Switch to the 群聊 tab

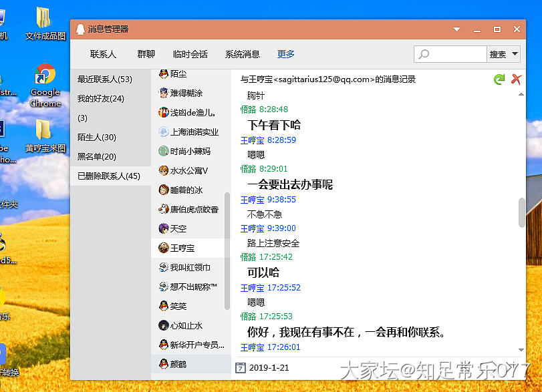click(146, 54)
